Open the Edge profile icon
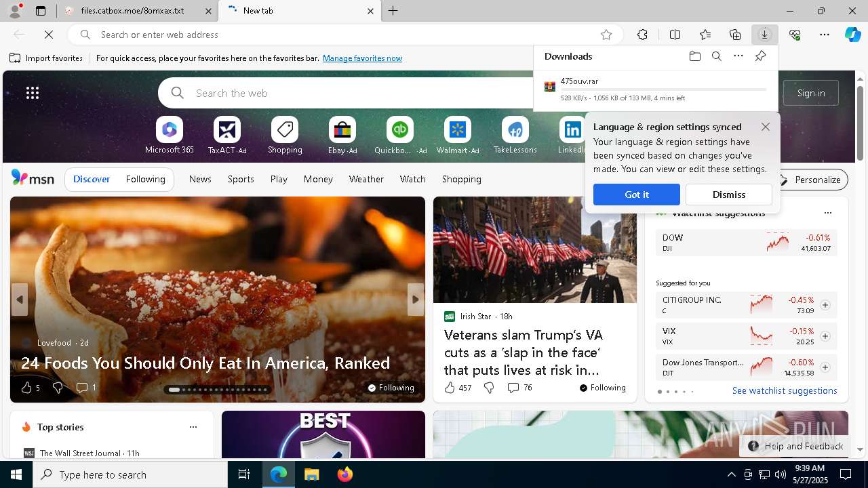This screenshot has width=868, height=488. pyautogui.click(x=14, y=11)
